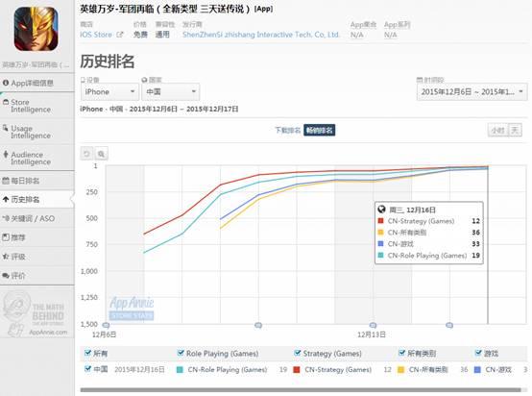The height and width of the screenshot is (396, 532).
Task: Click the icon beside 推荐
Action: pyautogui.click(x=6, y=237)
